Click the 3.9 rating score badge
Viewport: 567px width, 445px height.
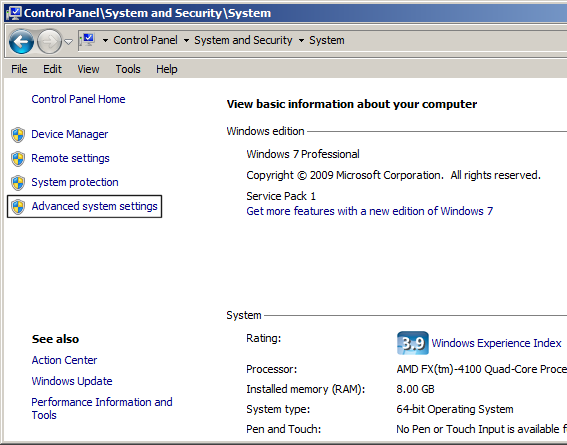pos(413,343)
